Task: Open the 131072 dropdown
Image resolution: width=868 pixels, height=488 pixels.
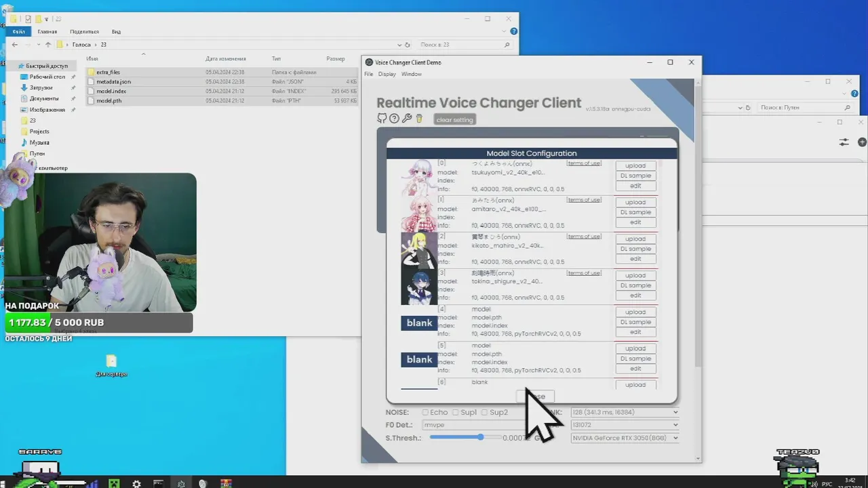Action: [x=625, y=425]
